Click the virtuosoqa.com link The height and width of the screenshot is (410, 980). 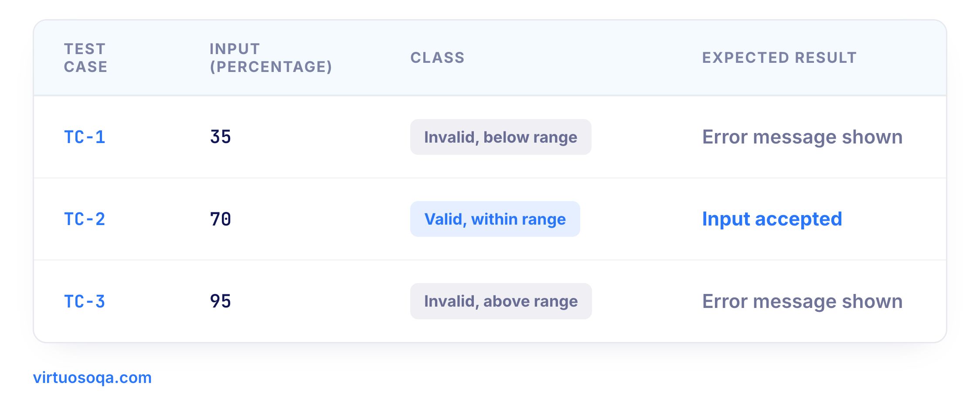tap(92, 377)
